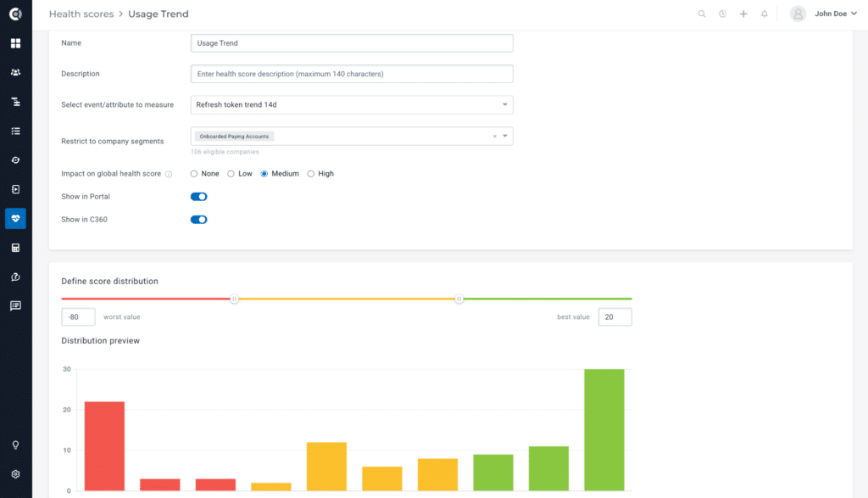Navigate to Health scores breadcrumb link
The height and width of the screenshot is (498, 868).
click(81, 14)
